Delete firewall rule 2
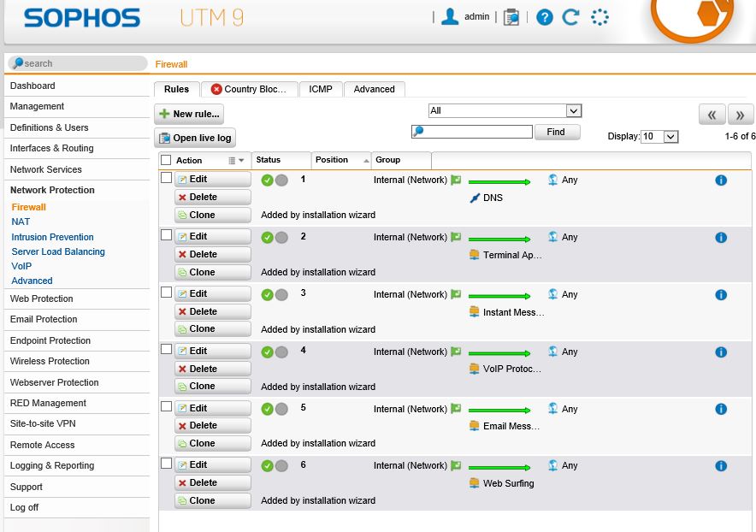This screenshot has width=756, height=532. pyautogui.click(x=213, y=255)
